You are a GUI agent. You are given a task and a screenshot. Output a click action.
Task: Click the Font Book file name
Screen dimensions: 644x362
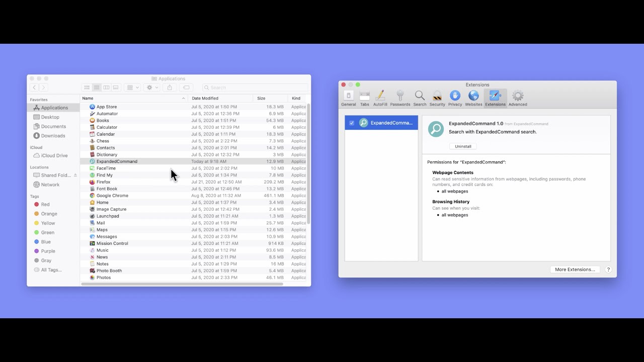[x=107, y=189]
